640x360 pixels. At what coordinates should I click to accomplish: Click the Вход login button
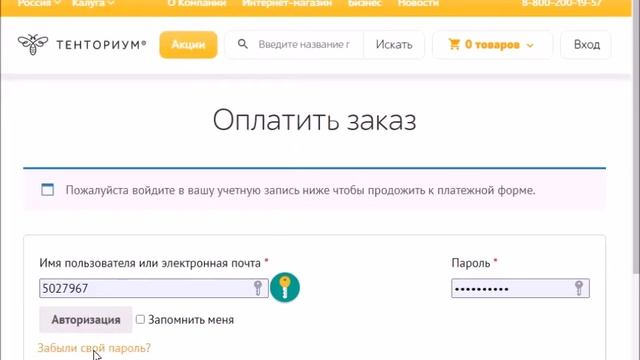coord(587,44)
